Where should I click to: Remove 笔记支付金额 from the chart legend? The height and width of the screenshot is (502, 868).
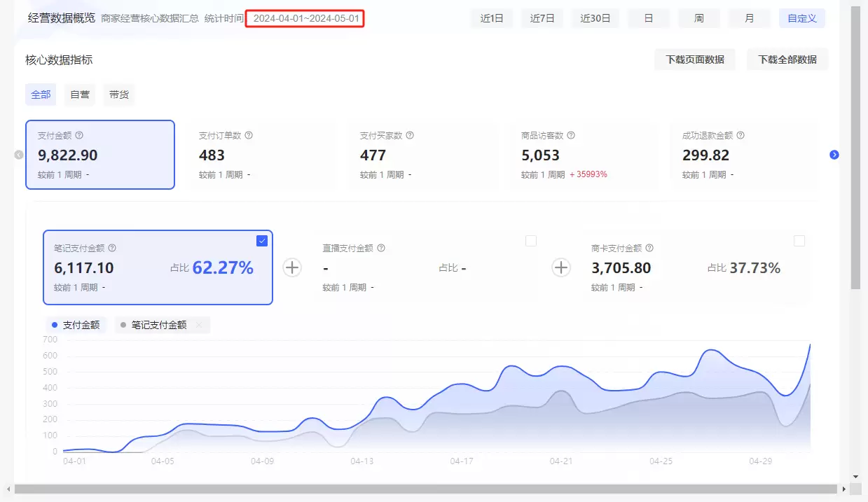click(200, 324)
